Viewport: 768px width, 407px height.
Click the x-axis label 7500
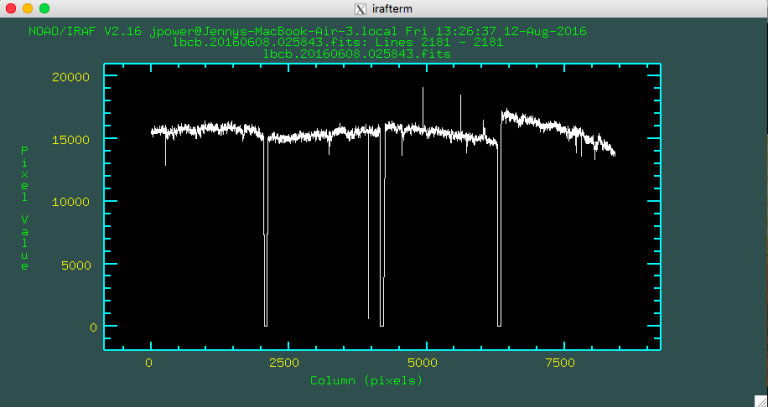[x=560, y=363]
